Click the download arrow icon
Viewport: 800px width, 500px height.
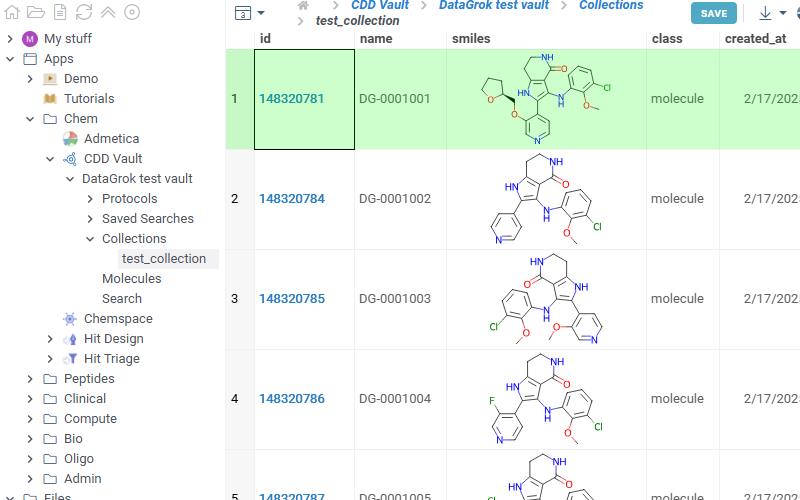tap(765, 13)
